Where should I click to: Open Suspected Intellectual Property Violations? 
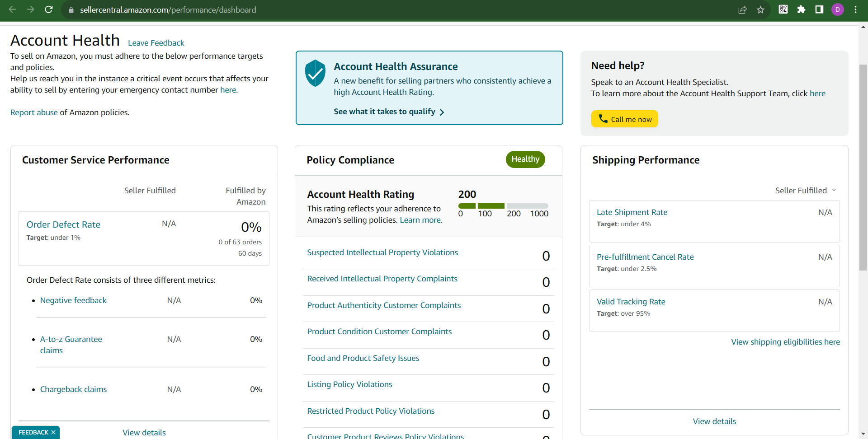coord(382,252)
